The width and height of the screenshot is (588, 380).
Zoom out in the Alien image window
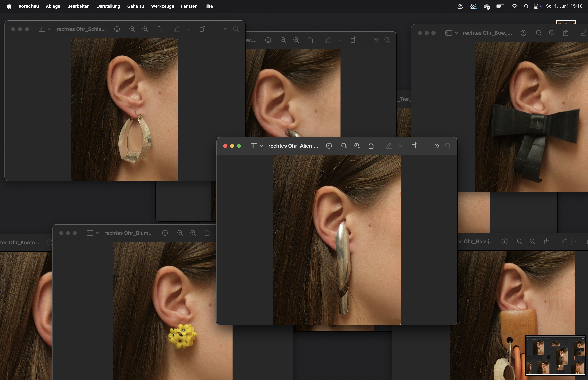point(344,146)
